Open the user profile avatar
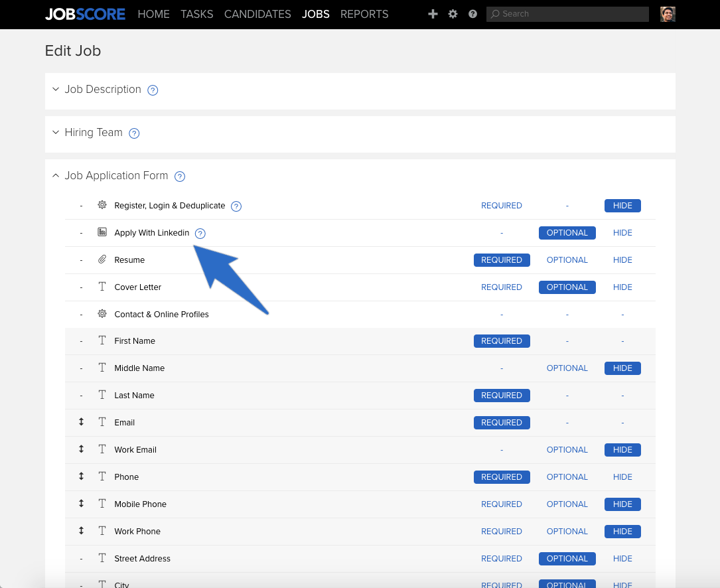 pyautogui.click(x=668, y=14)
